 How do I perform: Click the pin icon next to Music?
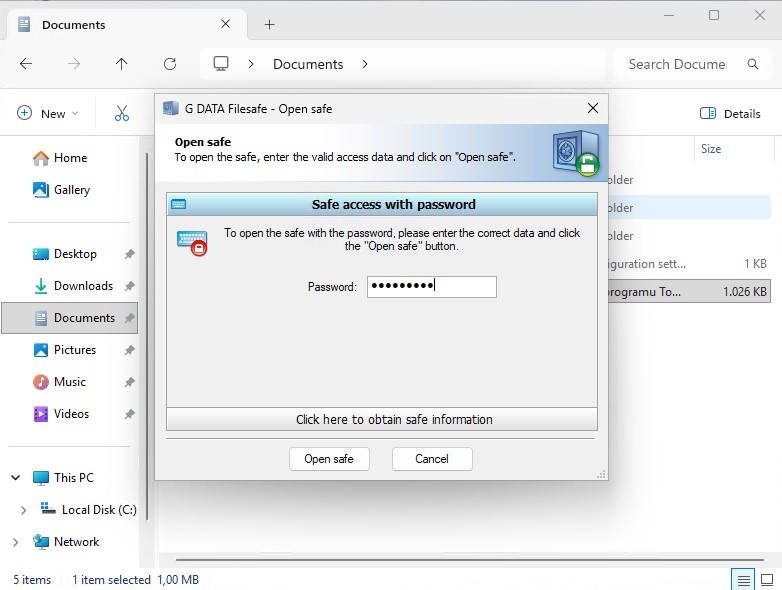pos(130,382)
